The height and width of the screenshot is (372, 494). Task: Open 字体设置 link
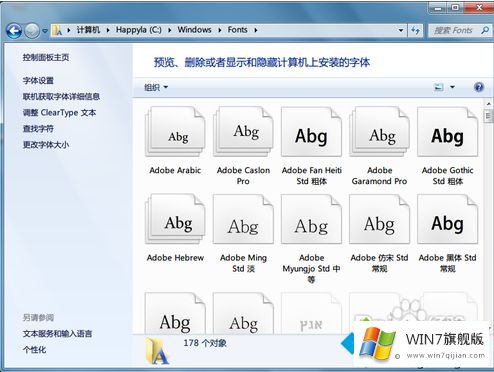(x=38, y=80)
